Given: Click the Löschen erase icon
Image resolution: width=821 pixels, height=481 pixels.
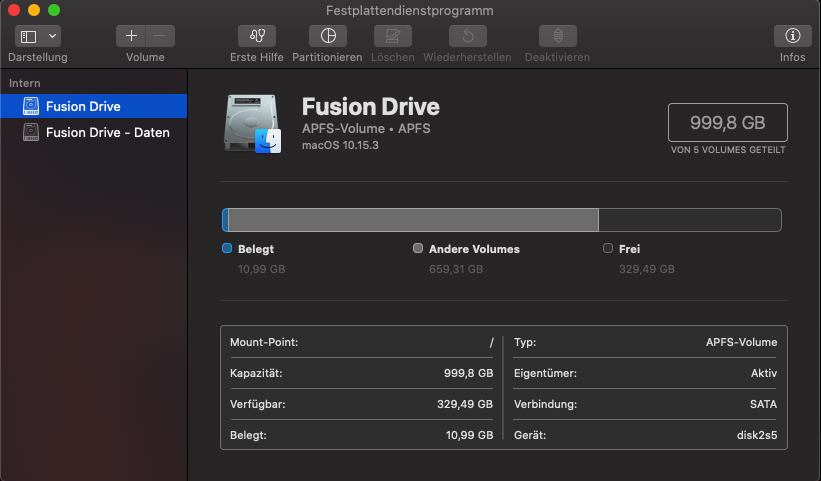Looking at the screenshot, I should [x=393, y=36].
